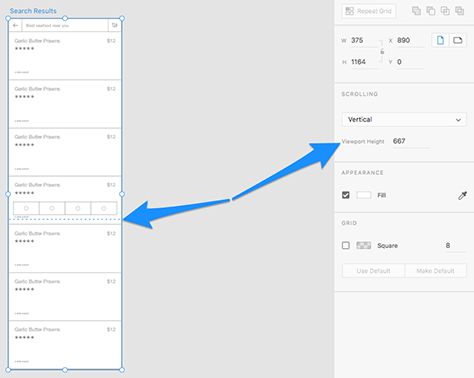Click the third circle in the tab bar
This screenshot has width=474, height=378.
(78, 208)
